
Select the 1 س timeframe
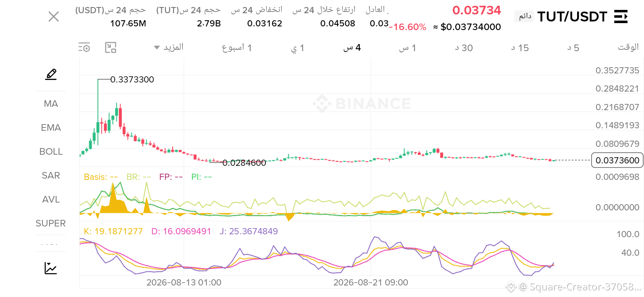pyautogui.click(x=407, y=48)
